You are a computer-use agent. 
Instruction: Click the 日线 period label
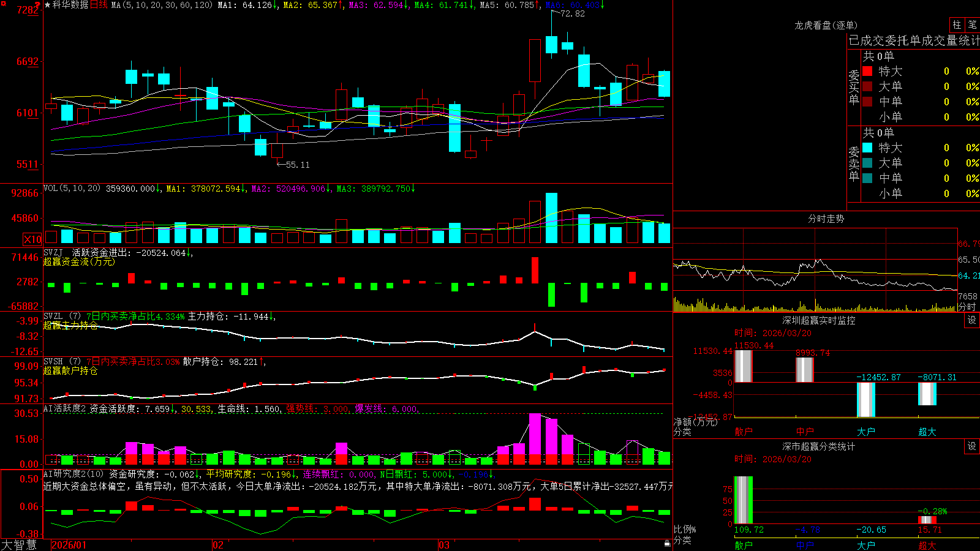tap(99, 5)
